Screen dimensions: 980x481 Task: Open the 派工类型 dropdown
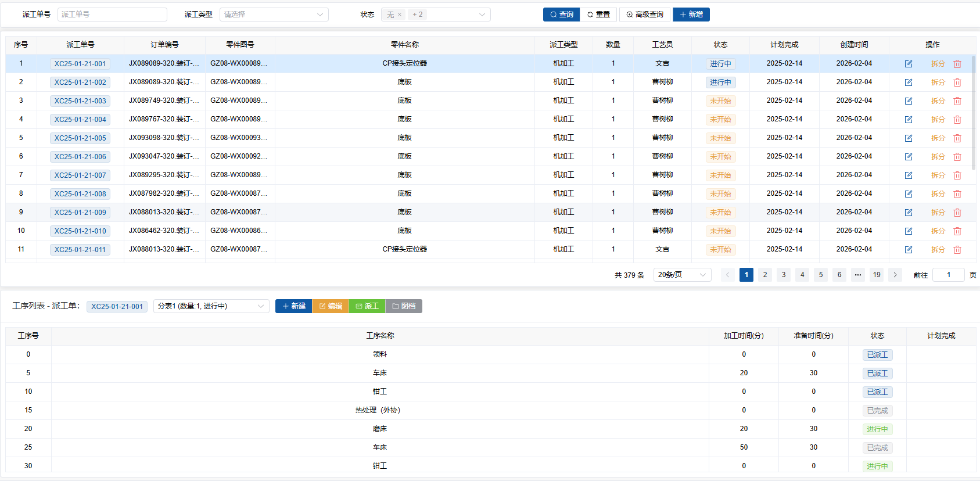(274, 15)
